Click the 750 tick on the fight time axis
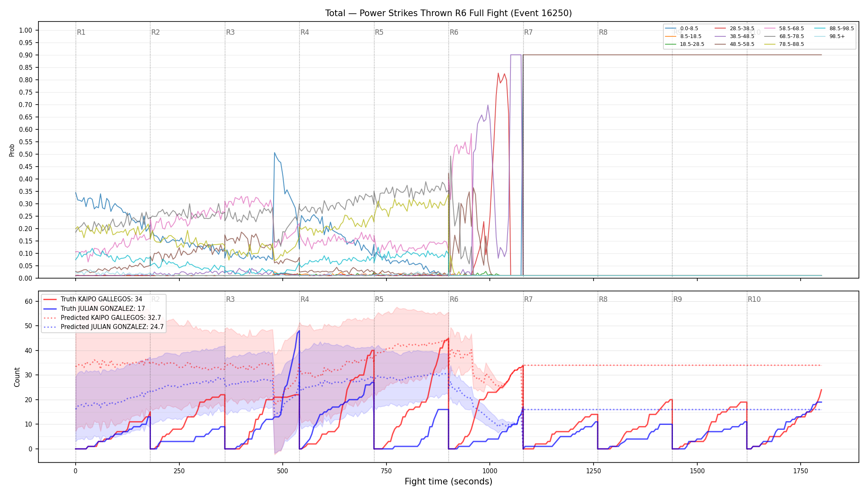868x496 pixels. pyautogui.click(x=386, y=471)
